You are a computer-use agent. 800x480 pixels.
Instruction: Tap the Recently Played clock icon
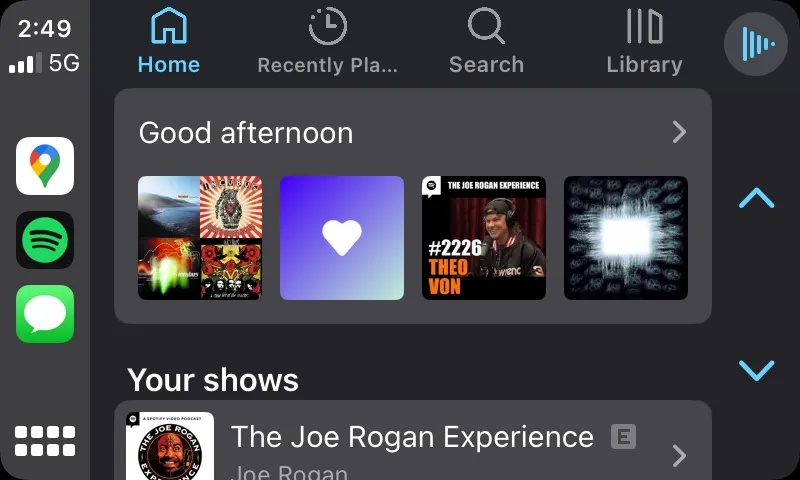tap(327, 27)
